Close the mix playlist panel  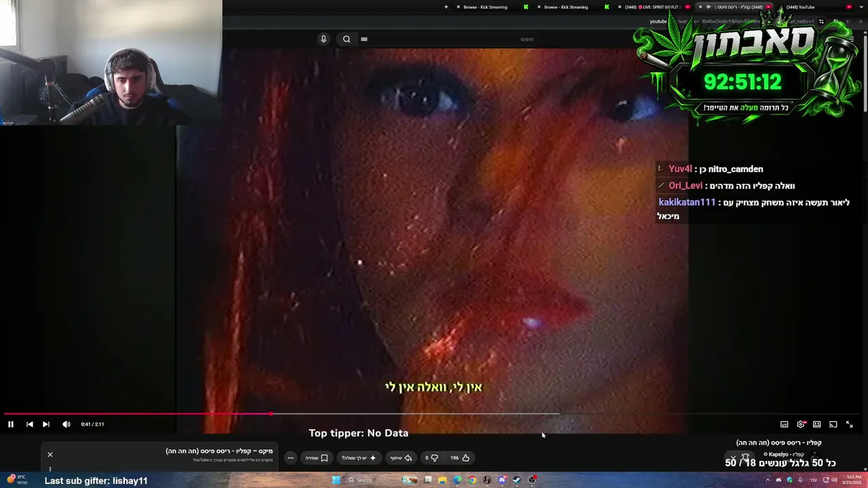click(x=50, y=455)
